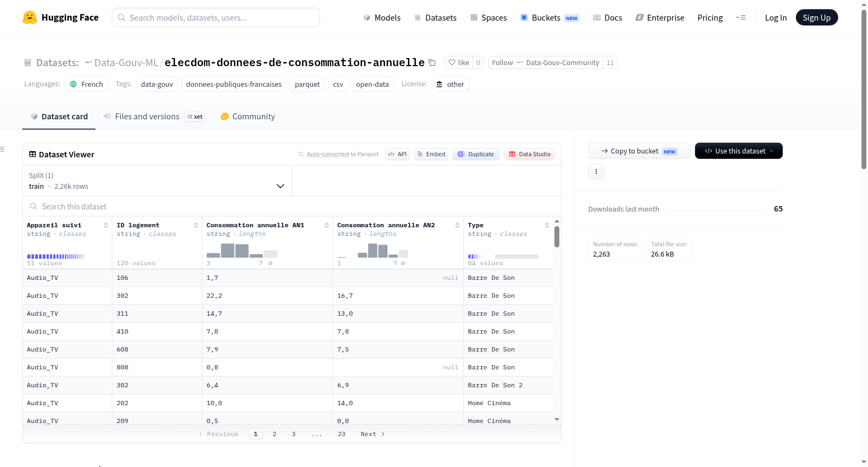Open the three-dot more options button
Viewport: 868px width, 467px height.
pos(596,171)
